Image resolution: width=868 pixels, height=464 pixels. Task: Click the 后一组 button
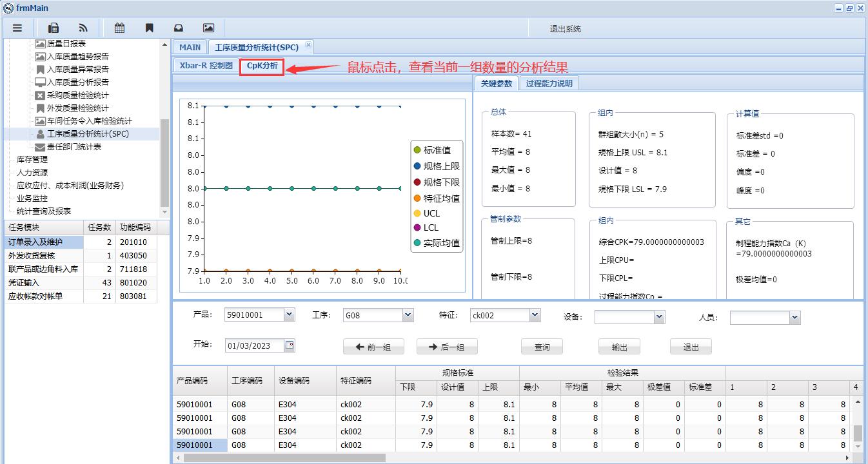[447, 347]
